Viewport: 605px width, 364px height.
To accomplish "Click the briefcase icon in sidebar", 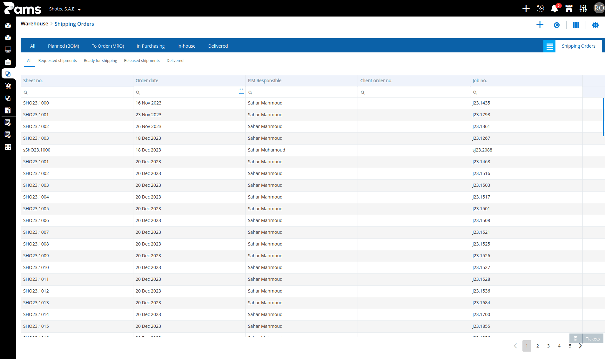I will (8, 62).
